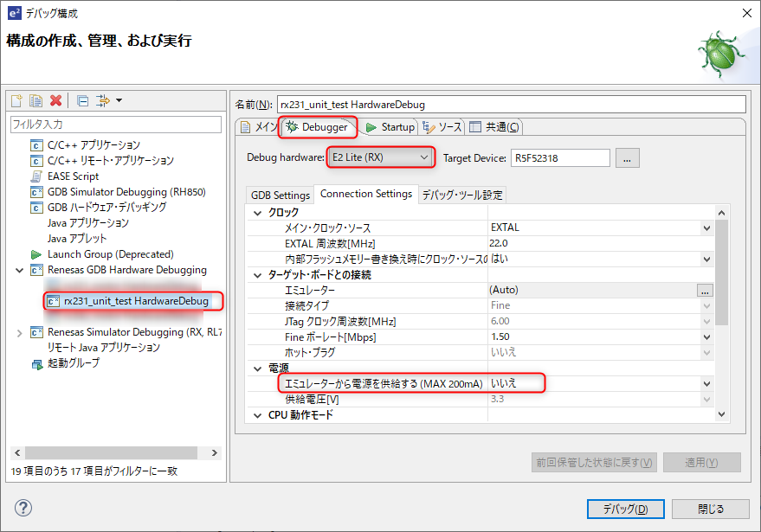
Task: Switch to the Startup tab
Action: click(x=390, y=127)
